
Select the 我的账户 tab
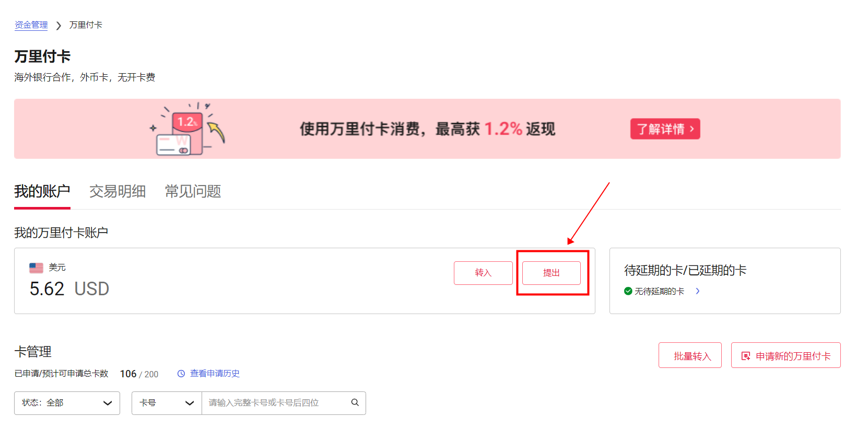coord(42,191)
